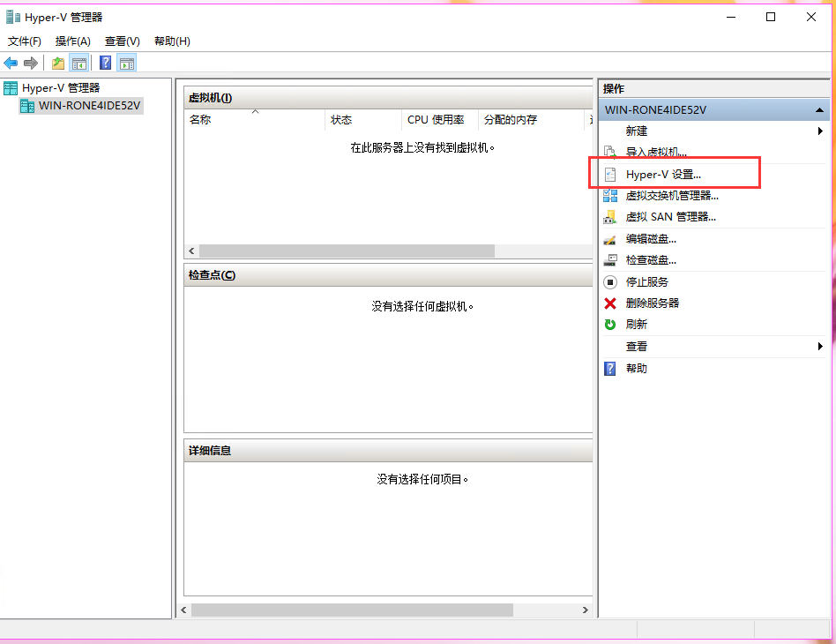This screenshot has width=836, height=644.
Task: Maximize the Hyper-V 管理器 window
Action: coord(771,17)
